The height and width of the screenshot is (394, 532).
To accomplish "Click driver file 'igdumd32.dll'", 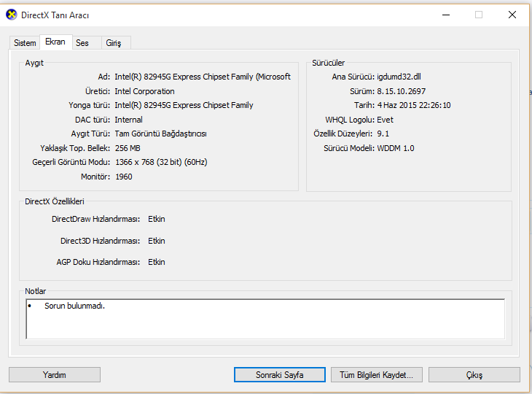I will point(399,77).
